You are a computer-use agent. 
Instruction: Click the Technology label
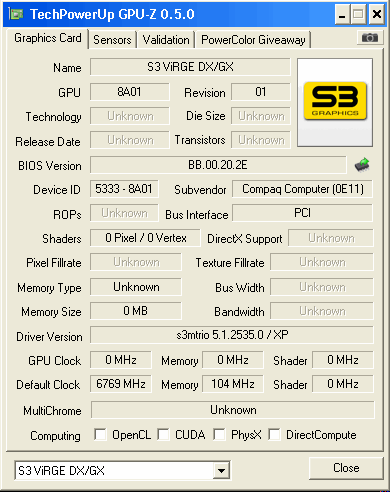(x=53, y=117)
